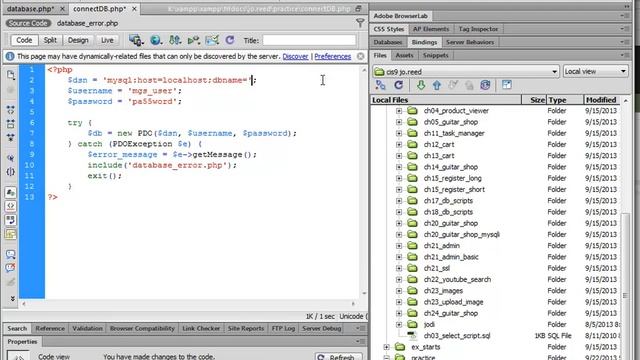Switch to Design view

[78, 40]
